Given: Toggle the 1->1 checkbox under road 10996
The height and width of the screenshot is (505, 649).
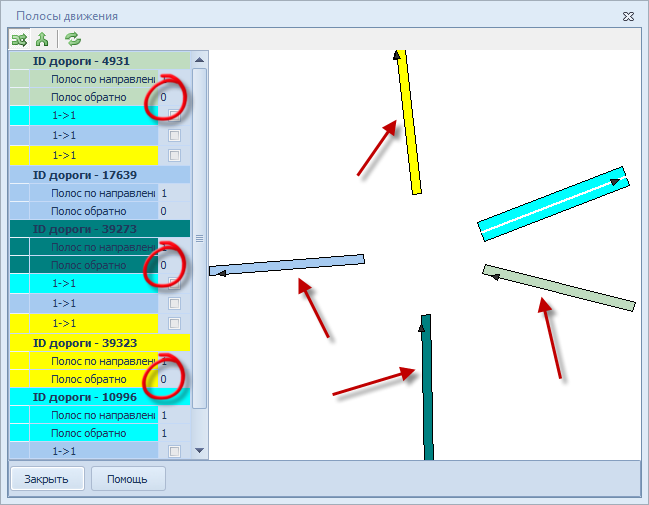Looking at the screenshot, I should (x=174, y=452).
